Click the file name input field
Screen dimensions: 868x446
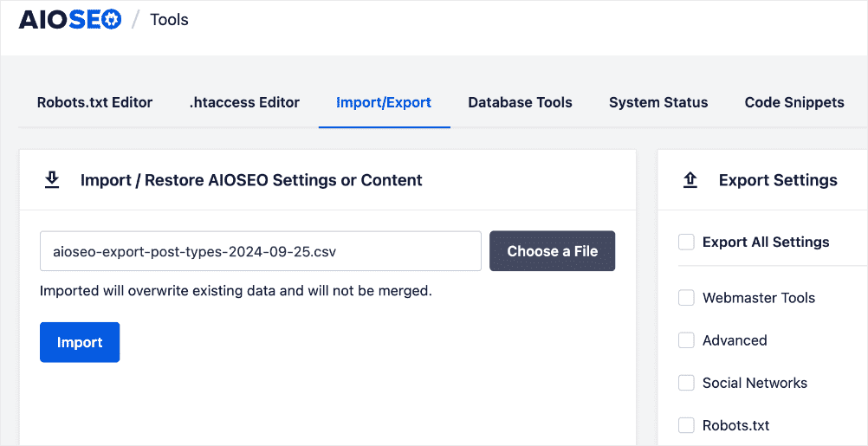click(260, 251)
